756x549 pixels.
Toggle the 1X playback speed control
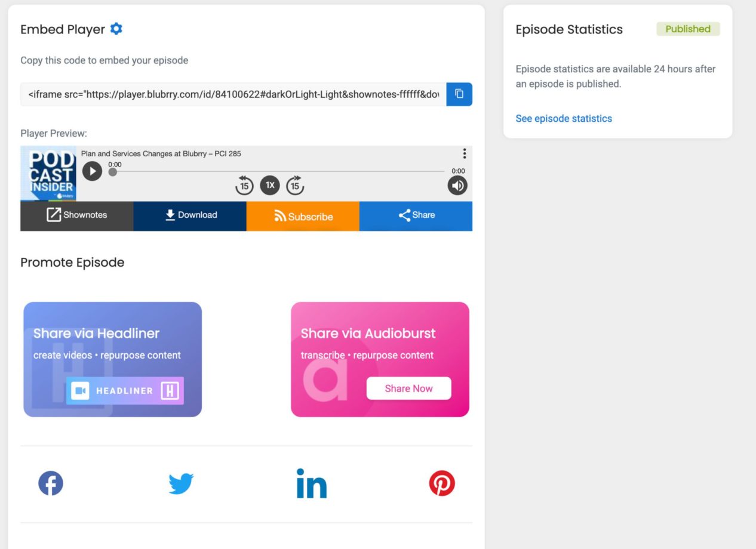click(x=270, y=185)
